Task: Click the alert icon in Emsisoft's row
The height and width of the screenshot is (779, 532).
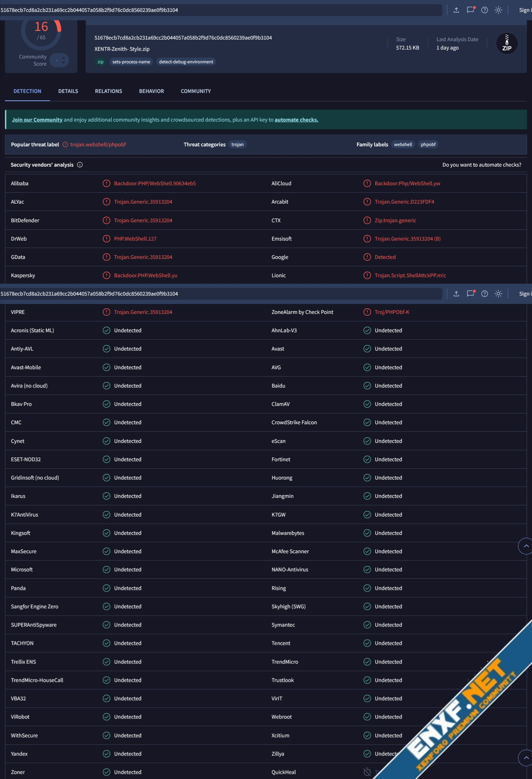Action: [367, 239]
